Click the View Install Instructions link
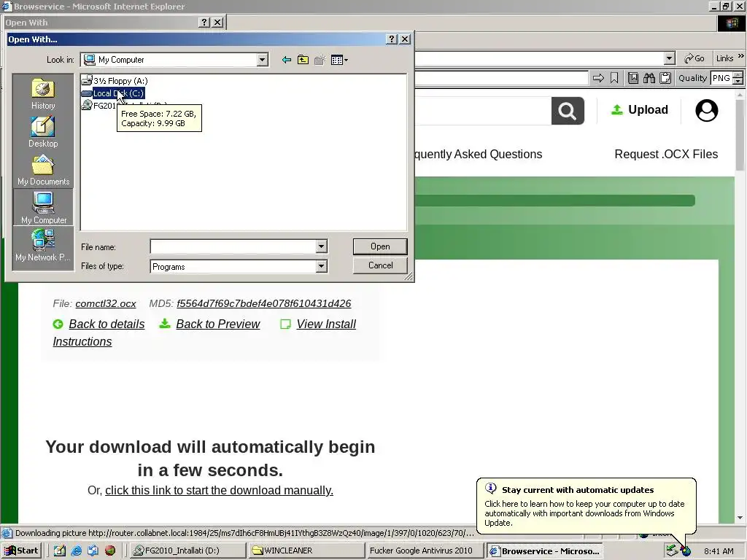Viewport: 747px width, 560px height. pos(326,324)
